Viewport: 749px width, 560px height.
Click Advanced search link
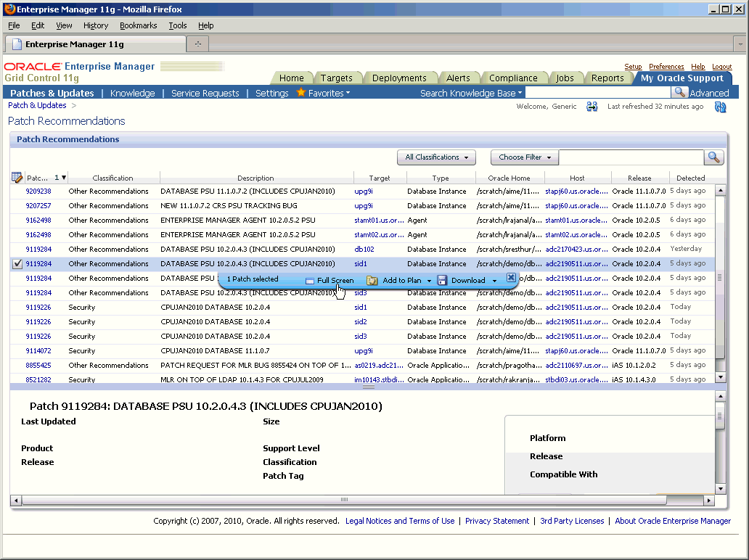tap(709, 93)
